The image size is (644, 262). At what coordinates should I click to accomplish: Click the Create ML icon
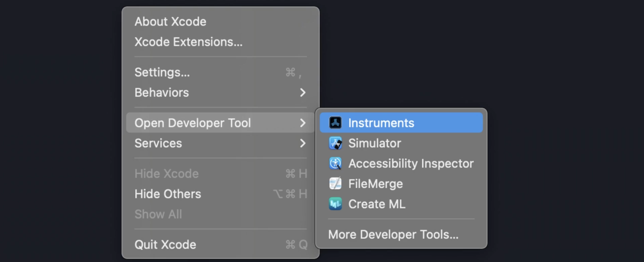(335, 204)
